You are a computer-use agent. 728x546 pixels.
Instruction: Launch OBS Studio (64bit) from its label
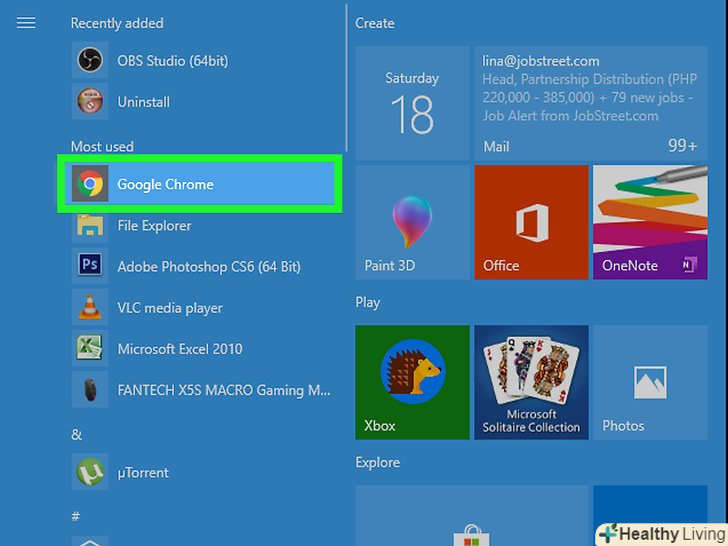[x=173, y=61]
